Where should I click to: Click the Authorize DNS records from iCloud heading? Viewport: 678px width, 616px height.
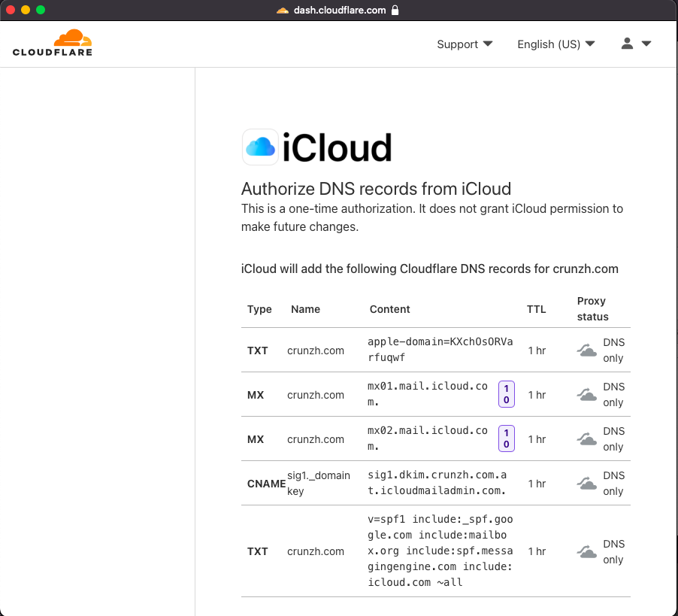[376, 189]
